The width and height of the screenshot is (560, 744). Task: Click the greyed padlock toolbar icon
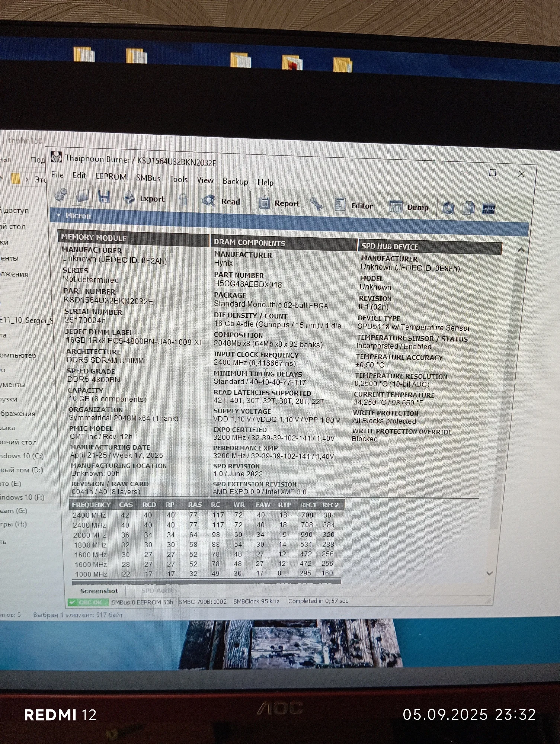pos(183,200)
